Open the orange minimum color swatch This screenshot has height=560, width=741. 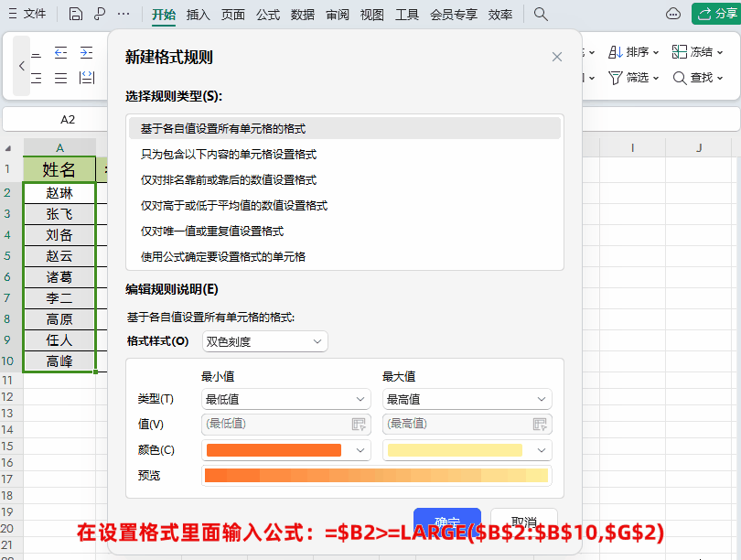pyautogui.click(x=286, y=450)
